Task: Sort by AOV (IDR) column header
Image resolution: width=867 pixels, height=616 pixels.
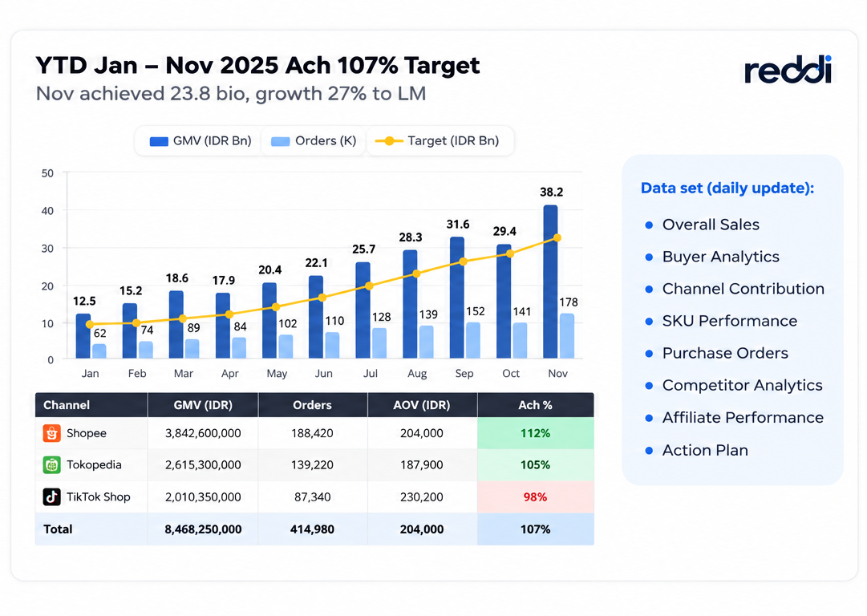Action: pos(422,405)
